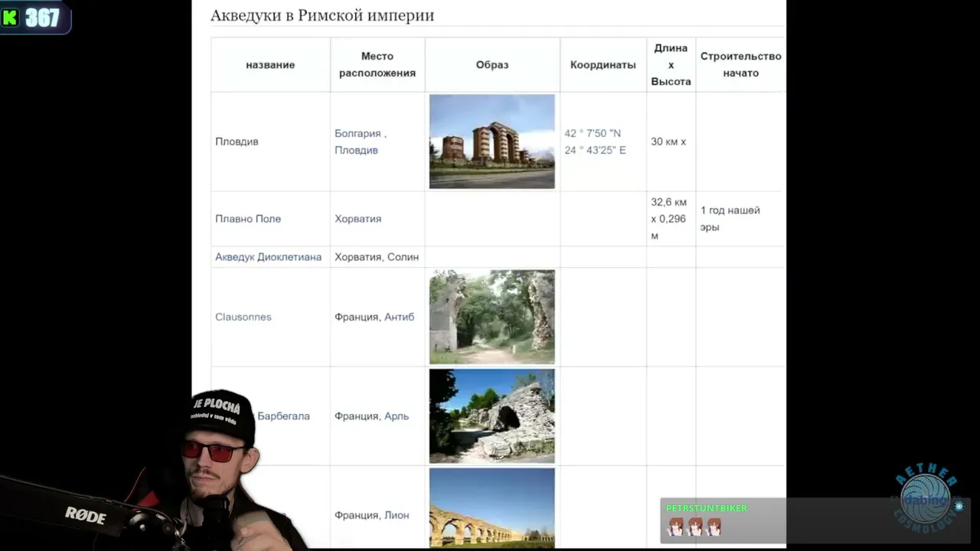Click the green K logo beside 367
This screenshot has width=980, height=551.
tap(10, 18)
